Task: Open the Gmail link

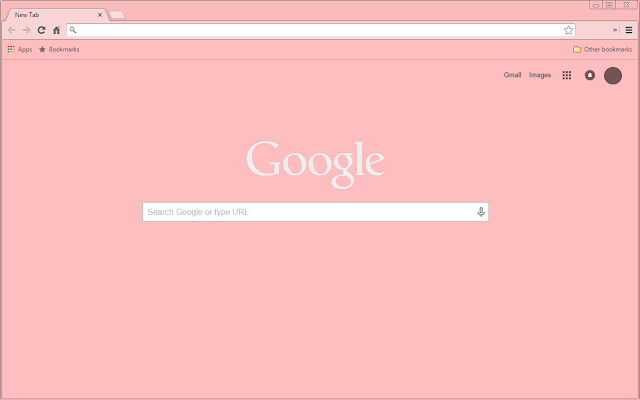Action: tap(512, 75)
